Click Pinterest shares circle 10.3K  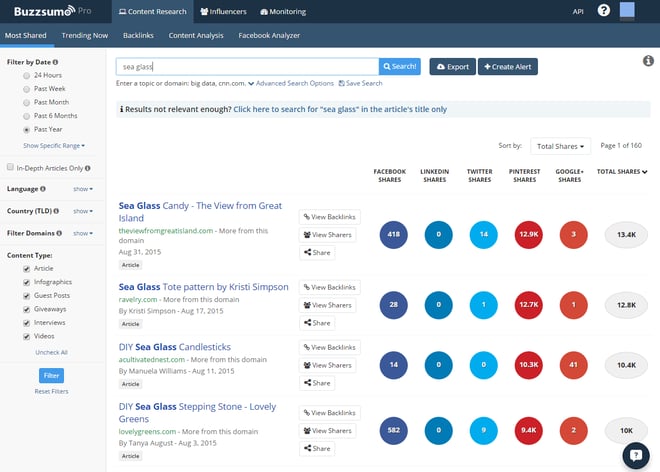point(529,365)
